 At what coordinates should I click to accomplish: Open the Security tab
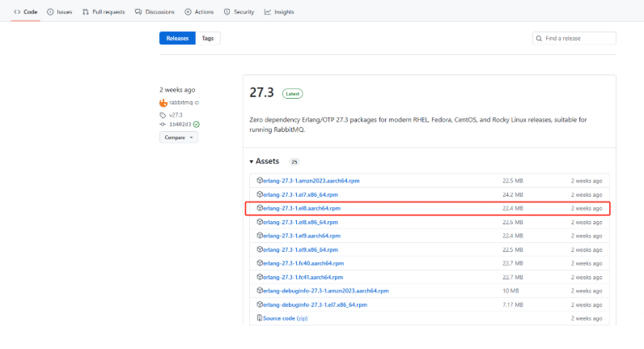pos(239,12)
